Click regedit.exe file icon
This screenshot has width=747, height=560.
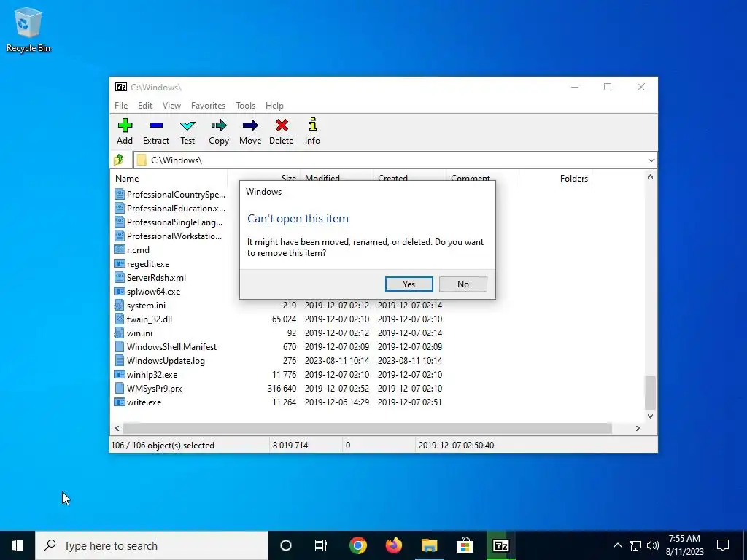[x=119, y=264]
